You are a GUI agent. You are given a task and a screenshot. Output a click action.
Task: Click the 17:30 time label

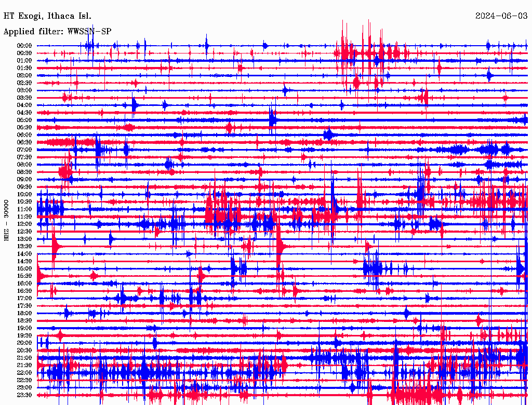click(x=24, y=306)
